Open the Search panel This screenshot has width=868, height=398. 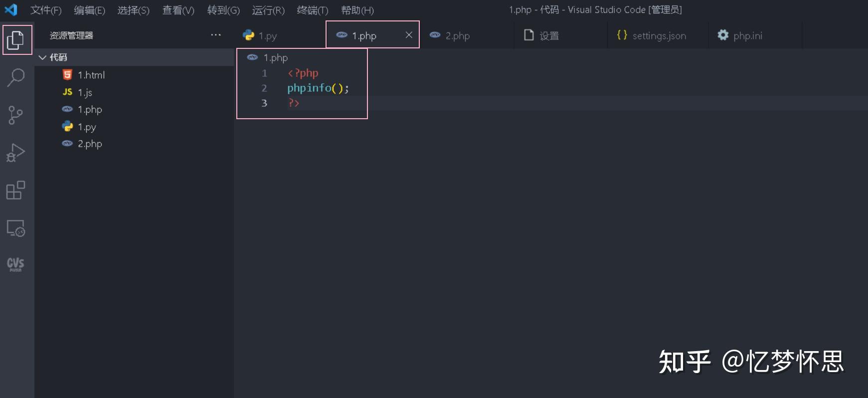[16, 78]
